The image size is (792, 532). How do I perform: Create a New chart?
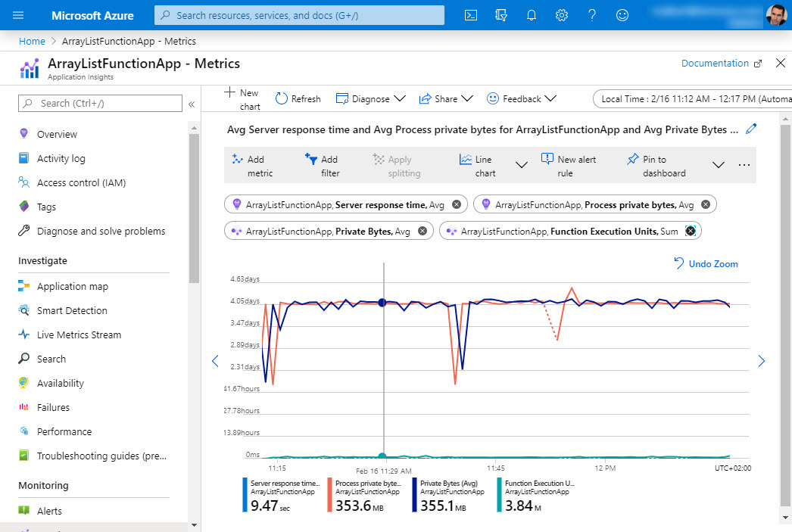[x=242, y=99]
